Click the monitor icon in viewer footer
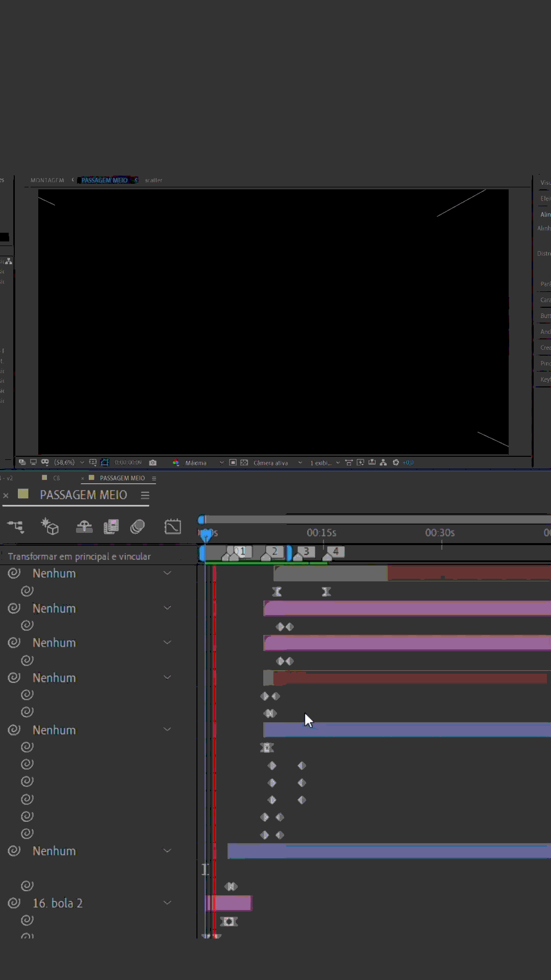Viewport: 551px width, 980px height. pos(33,462)
